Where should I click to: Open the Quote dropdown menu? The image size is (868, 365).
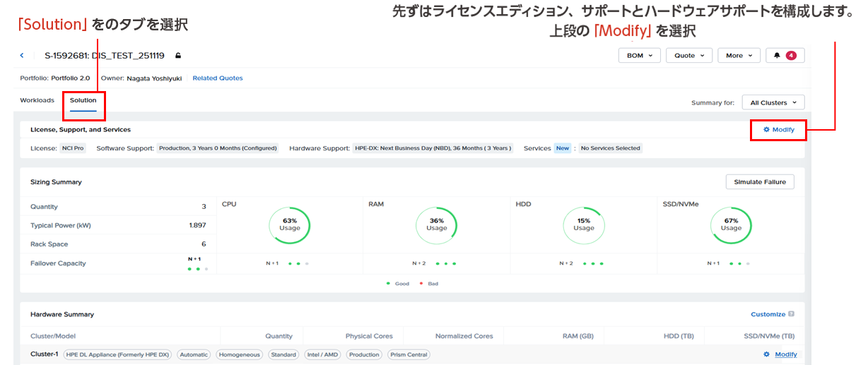[x=689, y=55]
